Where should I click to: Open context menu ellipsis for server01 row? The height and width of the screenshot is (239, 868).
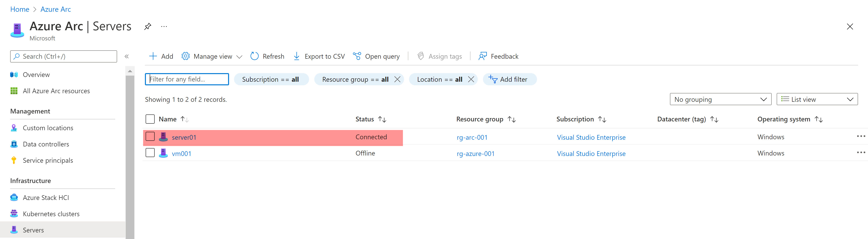pos(861,136)
